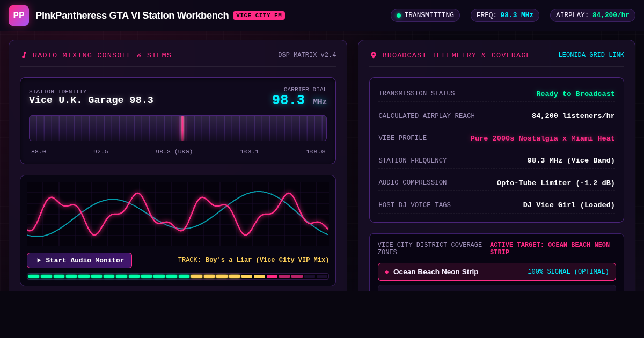Click the TRANSMITTING status pill
This screenshot has height=338, width=644.
click(425, 16)
